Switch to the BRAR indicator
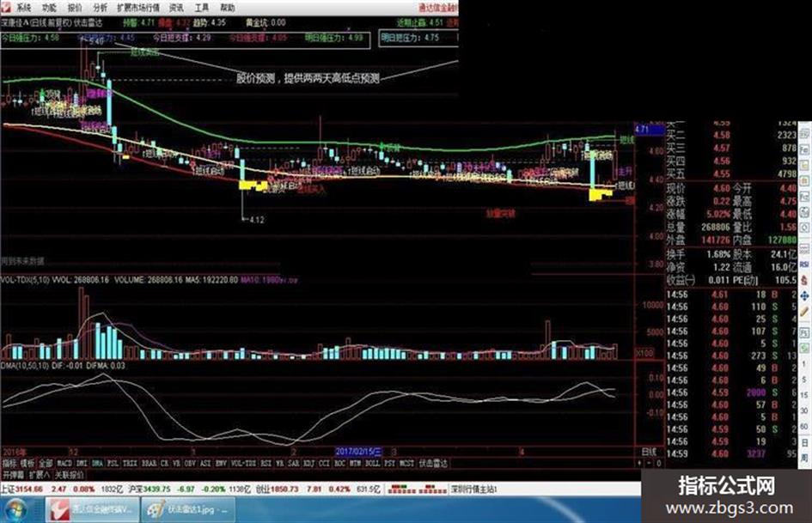Screen dimensions: 812x523 (x=150, y=464)
